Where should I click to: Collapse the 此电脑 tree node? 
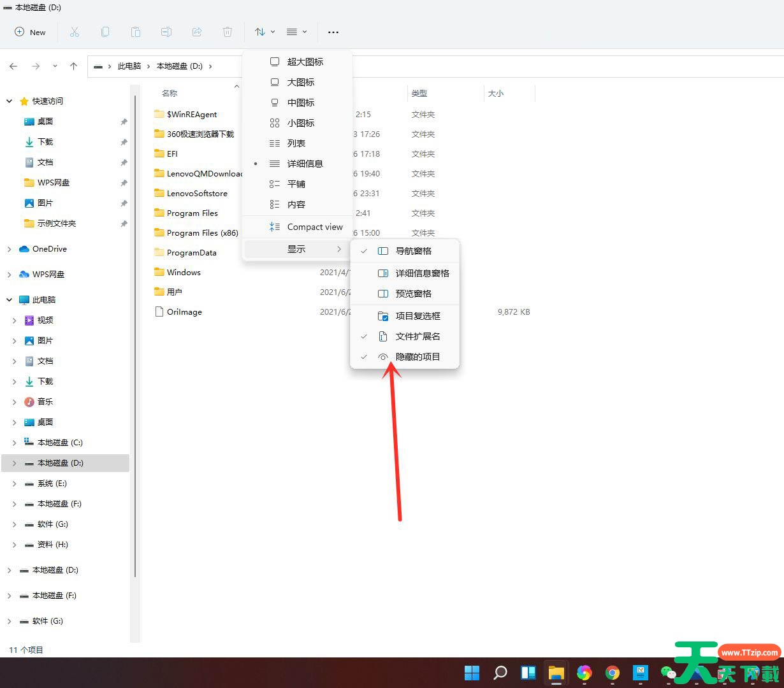click(9, 300)
